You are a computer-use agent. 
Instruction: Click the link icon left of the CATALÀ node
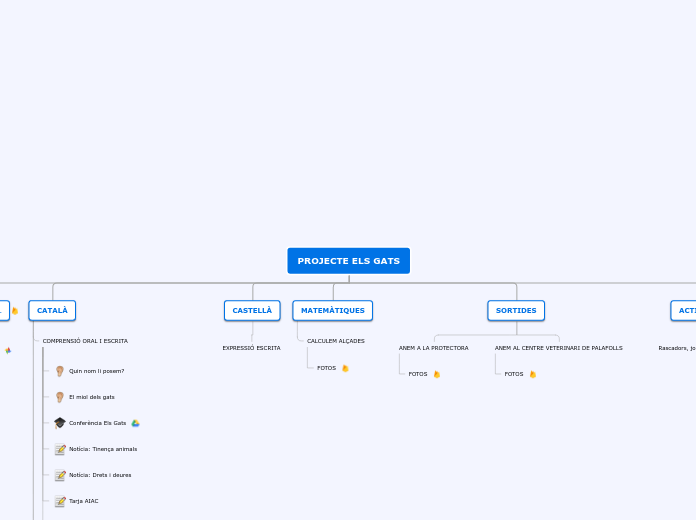[14, 311]
